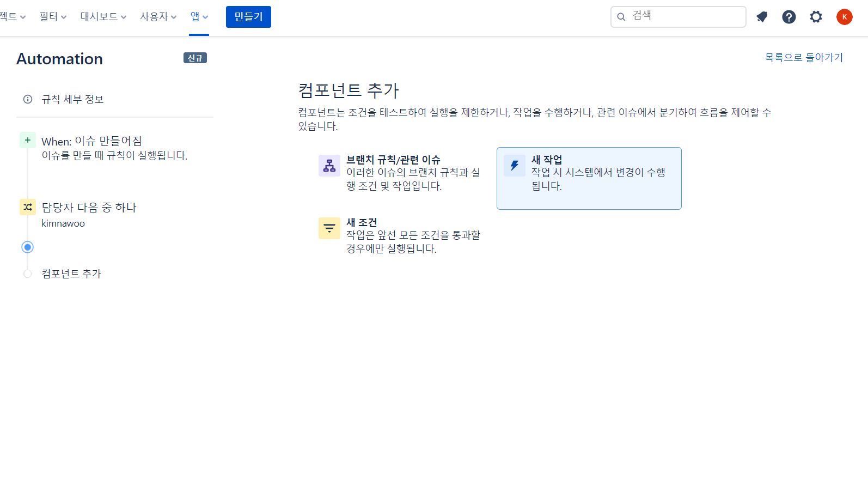Click the green plus trigger icon
The height and width of the screenshot is (486, 868).
[28, 140]
